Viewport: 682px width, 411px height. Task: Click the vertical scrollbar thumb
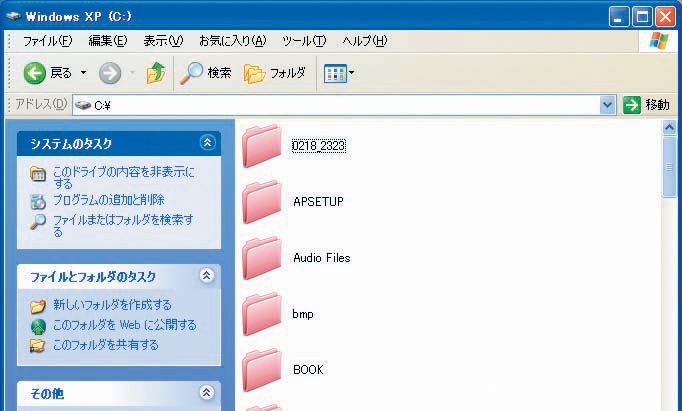[669, 167]
